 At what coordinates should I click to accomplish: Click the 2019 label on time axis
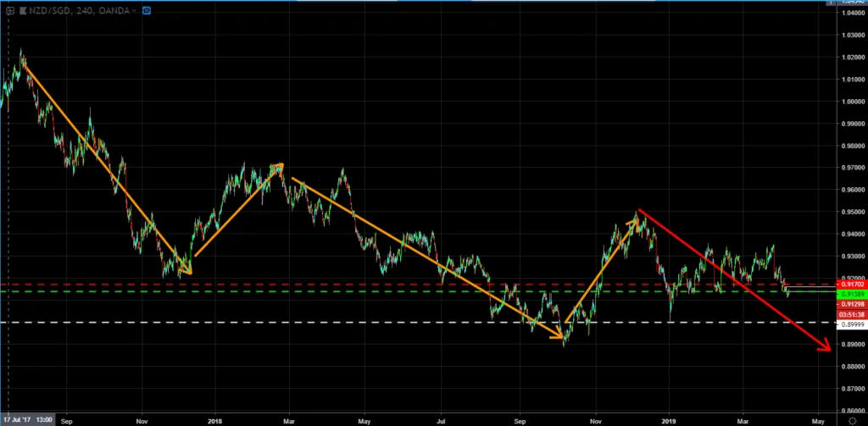[669, 420]
